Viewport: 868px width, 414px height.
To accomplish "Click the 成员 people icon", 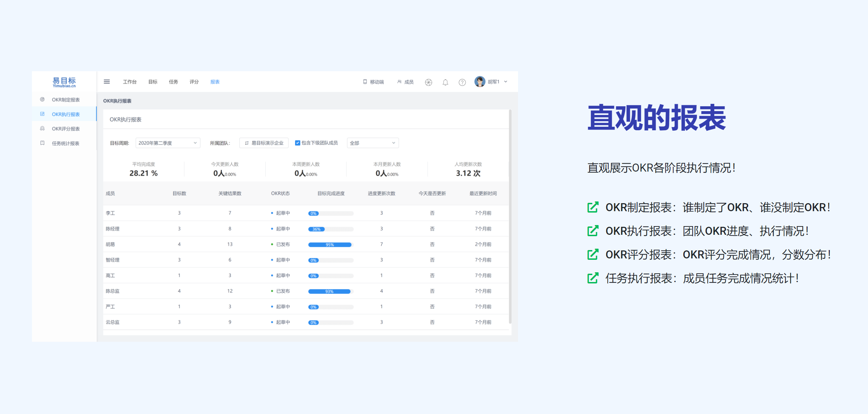I will pos(399,82).
